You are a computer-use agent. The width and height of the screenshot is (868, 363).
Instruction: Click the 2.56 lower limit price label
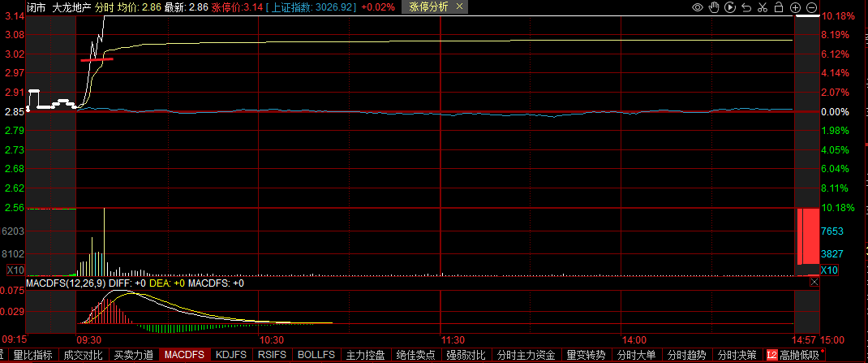tap(14, 208)
